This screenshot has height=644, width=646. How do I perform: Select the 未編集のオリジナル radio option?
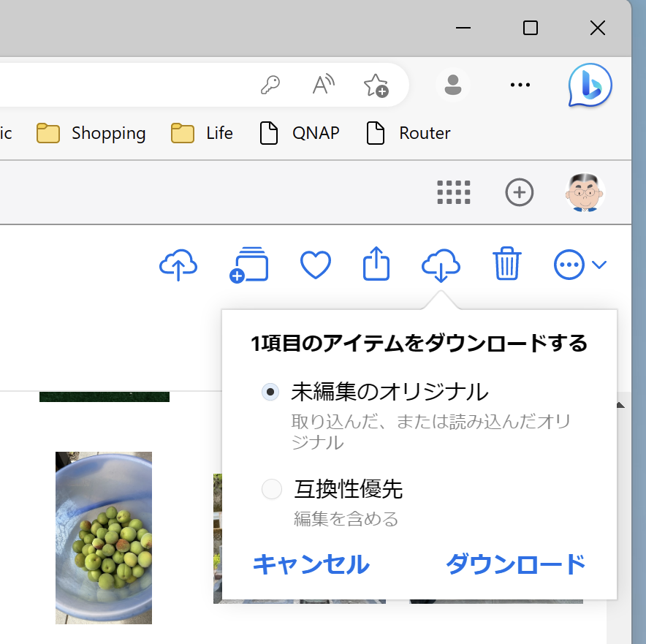tap(270, 392)
